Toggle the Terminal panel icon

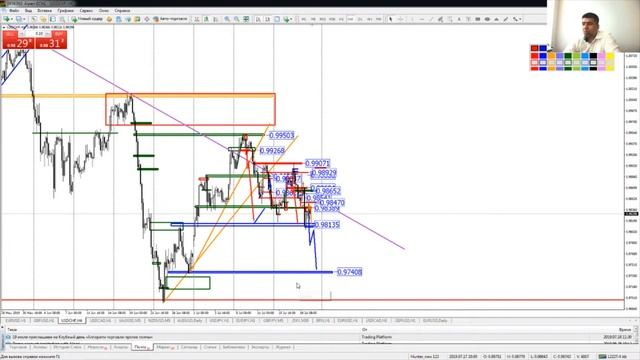coord(62,19)
